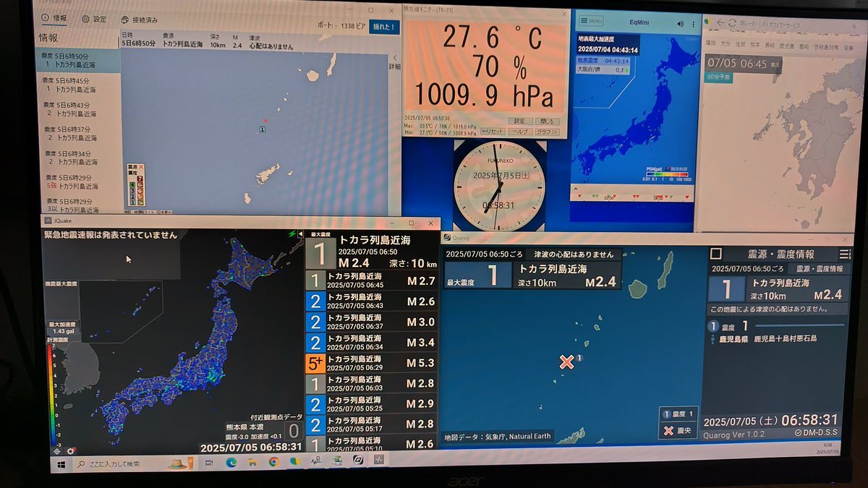
Task: Click the Quarog 震央 X legend item
Action: point(678,432)
